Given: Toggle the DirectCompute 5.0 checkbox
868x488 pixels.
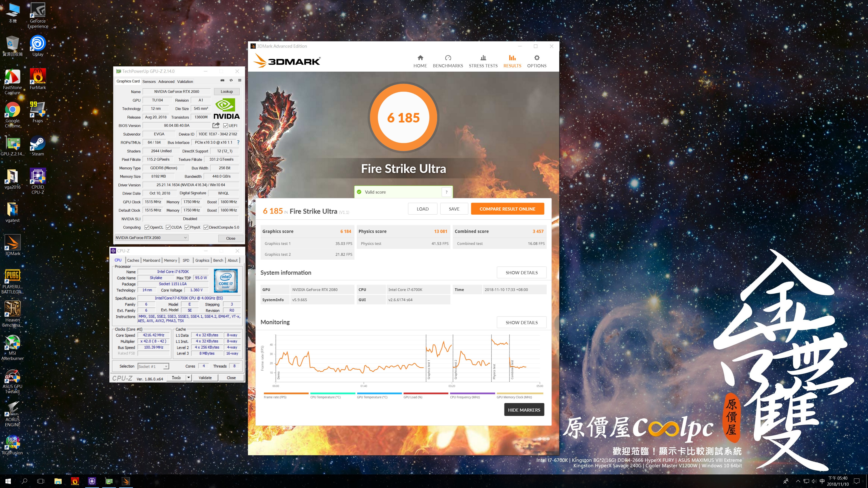Looking at the screenshot, I should pos(206,227).
